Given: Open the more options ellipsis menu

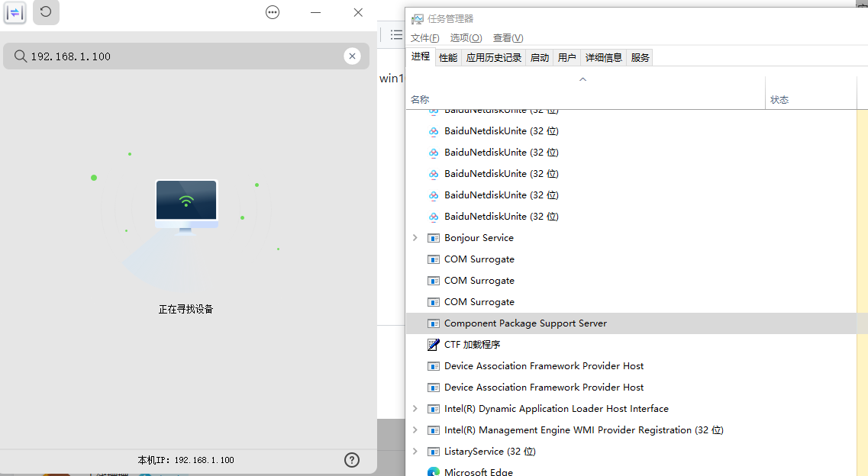Looking at the screenshot, I should point(273,12).
